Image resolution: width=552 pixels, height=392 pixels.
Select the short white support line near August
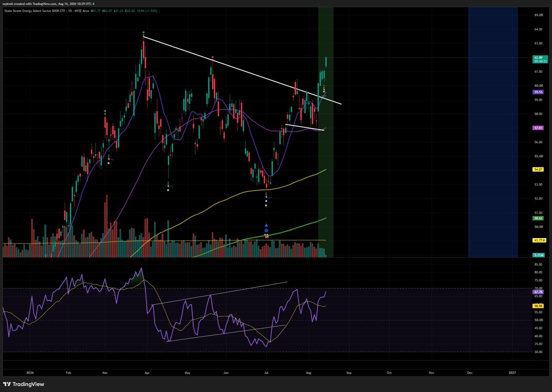pos(305,127)
